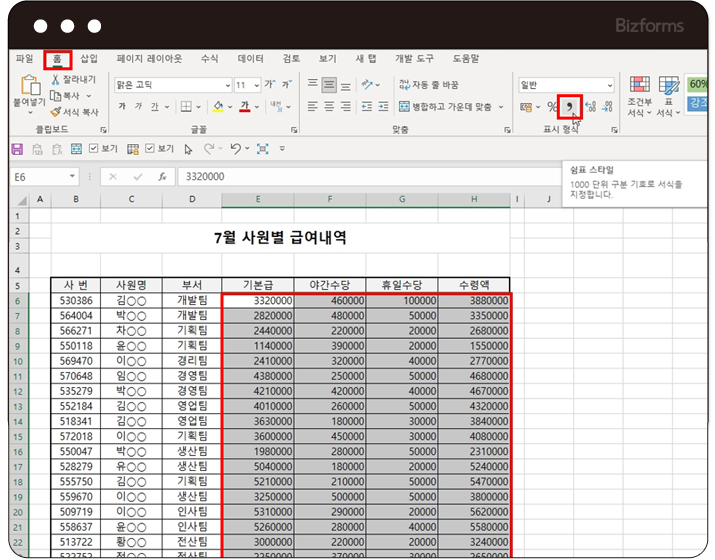This screenshot has height=560, width=715.
Task: Click 자동 줄 바꿈 wrap text button
Action: [x=428, y=85]
